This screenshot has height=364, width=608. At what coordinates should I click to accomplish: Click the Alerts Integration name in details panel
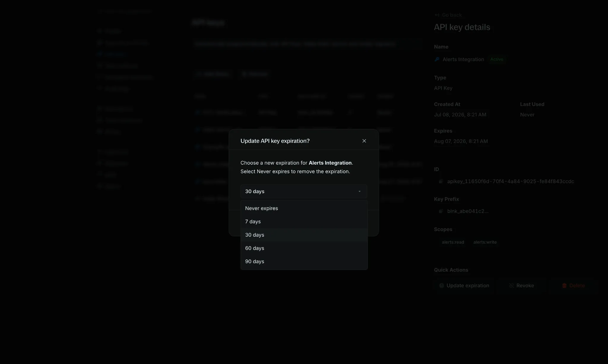463,59
